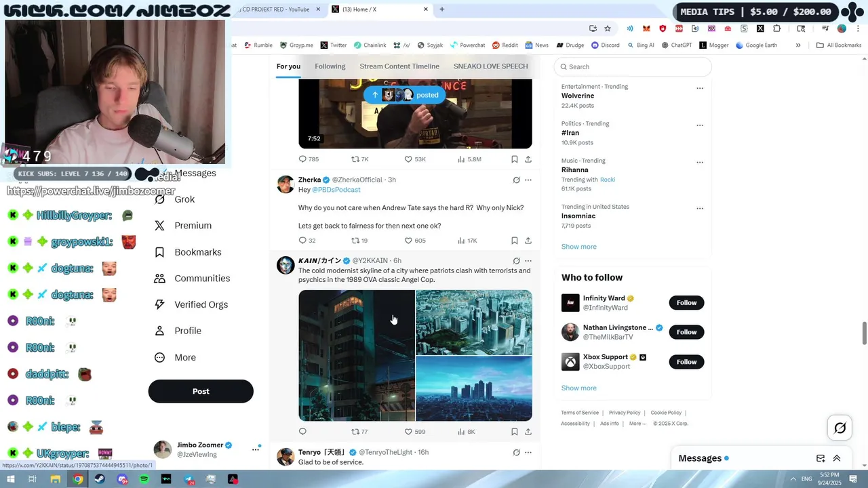Bookmark Zherka's post

515,241
